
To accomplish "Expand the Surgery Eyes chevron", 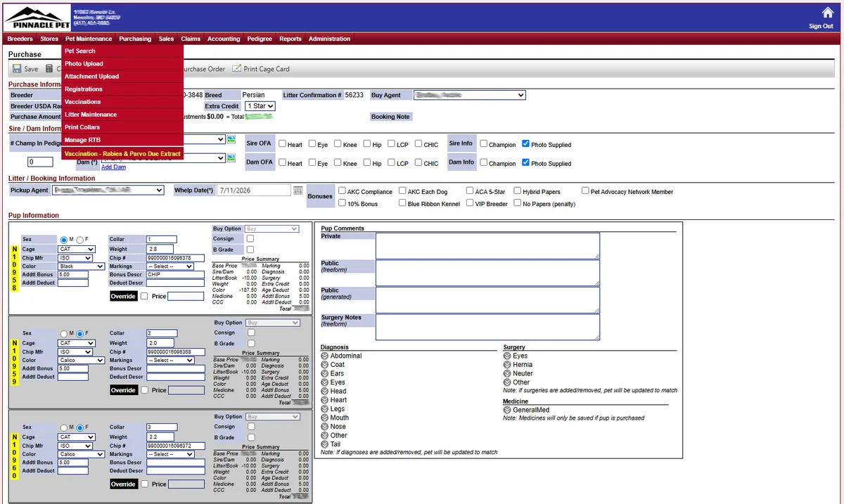I will pos(507,356).
